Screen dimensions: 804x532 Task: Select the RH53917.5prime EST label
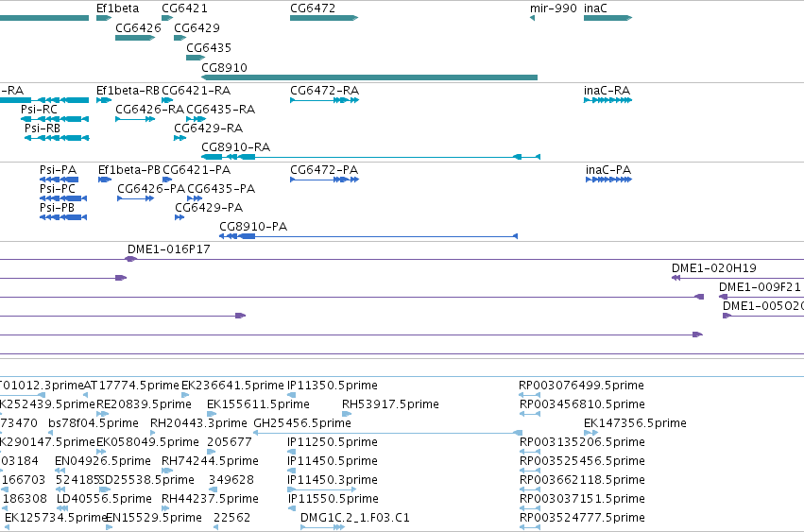[391, 404]
